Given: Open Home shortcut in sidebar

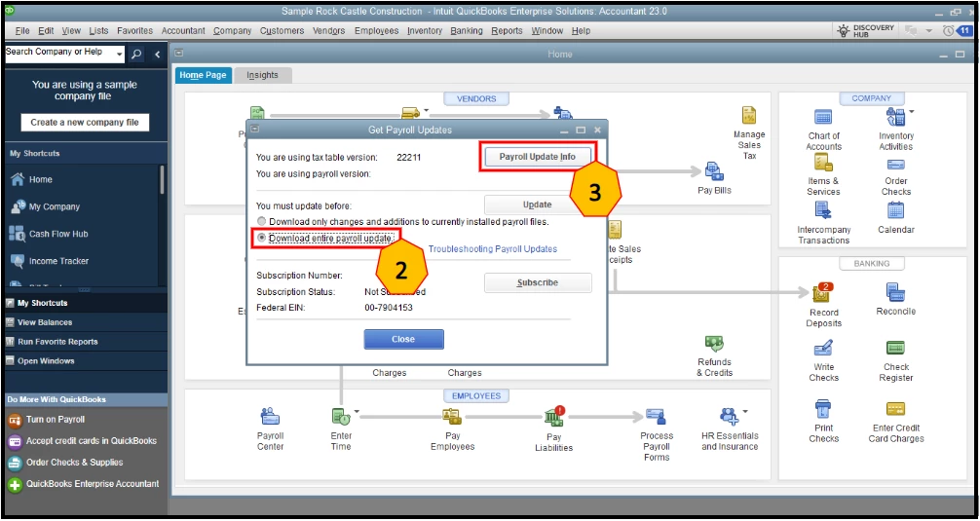Looking at the screenshot, I should point(40,179).
